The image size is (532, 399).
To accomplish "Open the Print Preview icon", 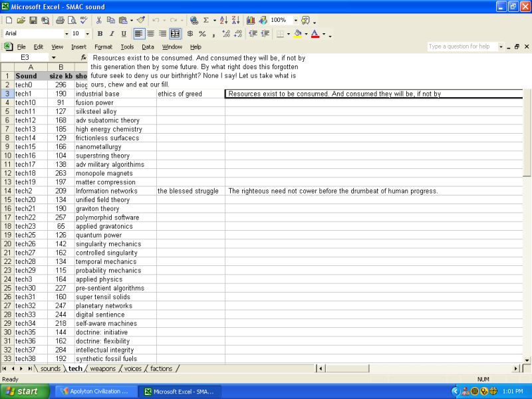I will coord(71,21).
